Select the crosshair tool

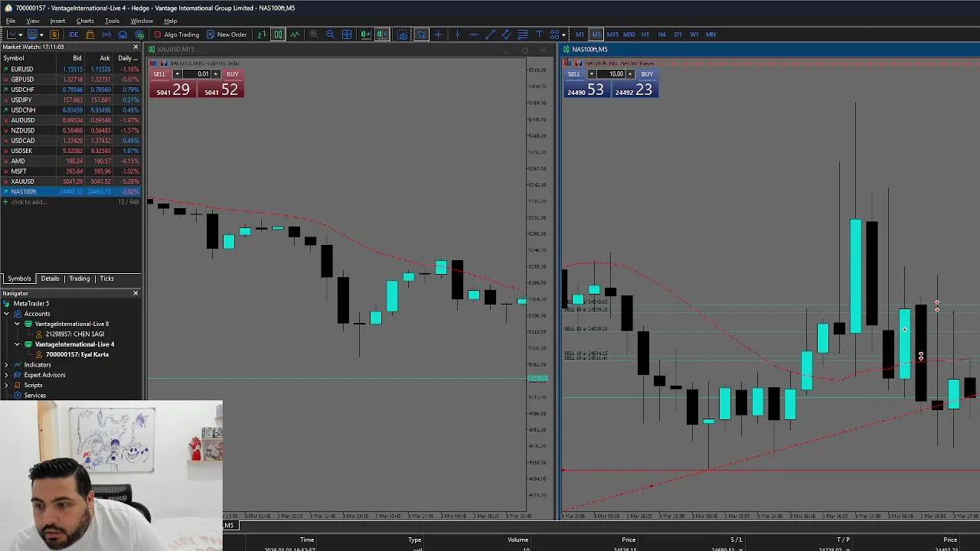[438, 34]
